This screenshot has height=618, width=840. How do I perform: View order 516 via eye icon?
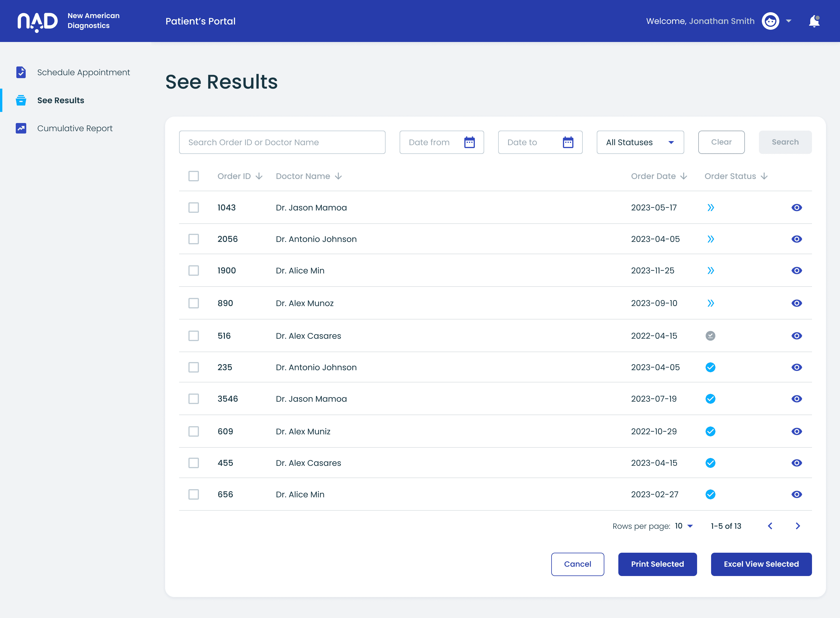pyautogui.click(x=797, y=336)
